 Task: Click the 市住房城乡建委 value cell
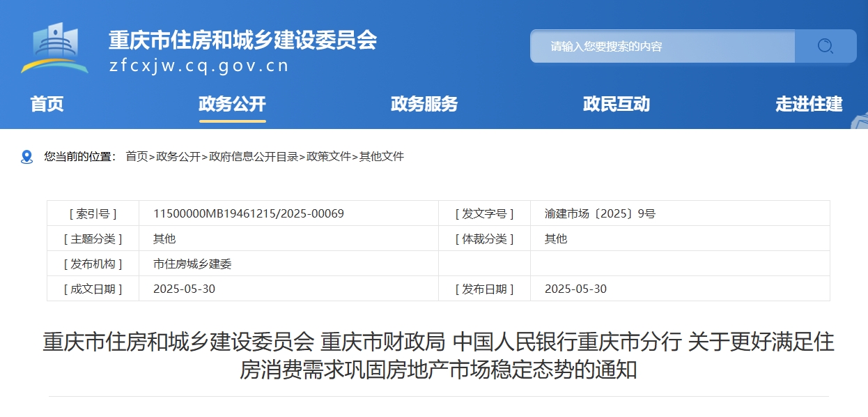click(289, 264)
